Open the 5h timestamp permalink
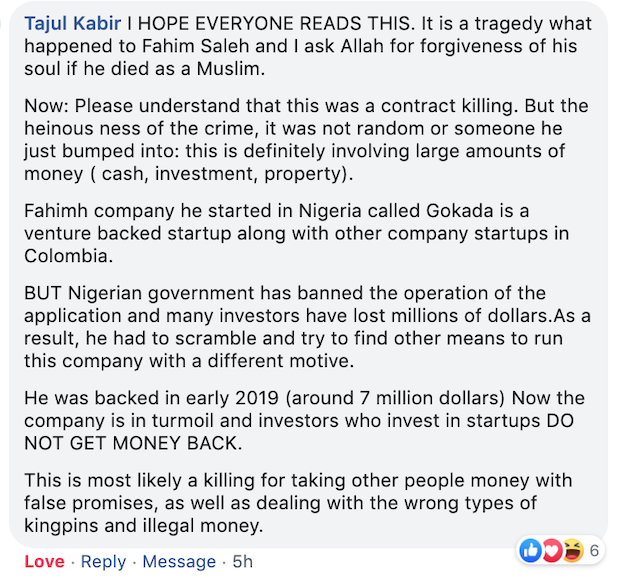 click(x=243, y=561)
